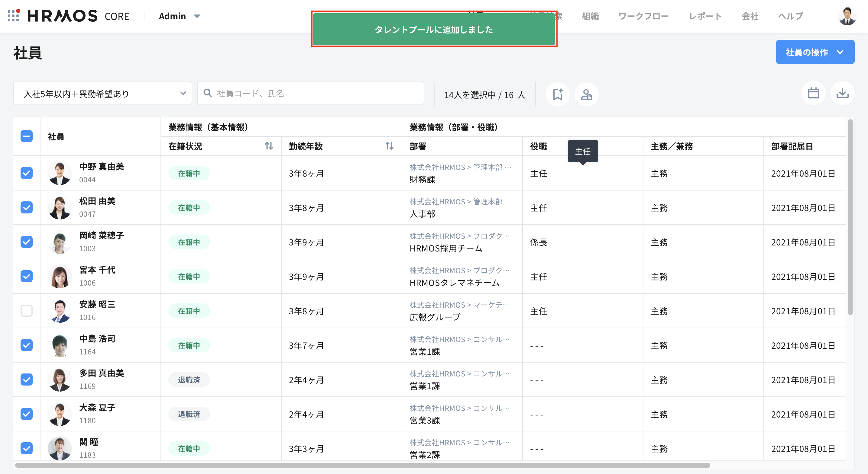Check the box for 安藤 昭三
Image resolution: width=868 pixels, height=474 pixels.
tap(27, 310)
